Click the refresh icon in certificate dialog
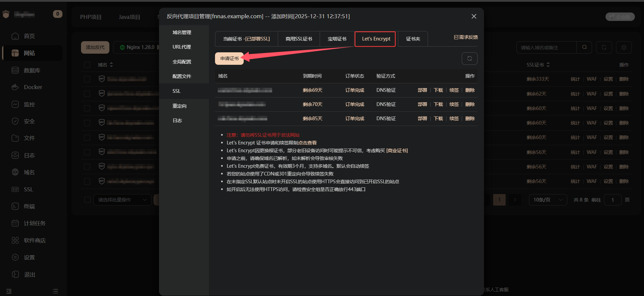 point(469,58)
